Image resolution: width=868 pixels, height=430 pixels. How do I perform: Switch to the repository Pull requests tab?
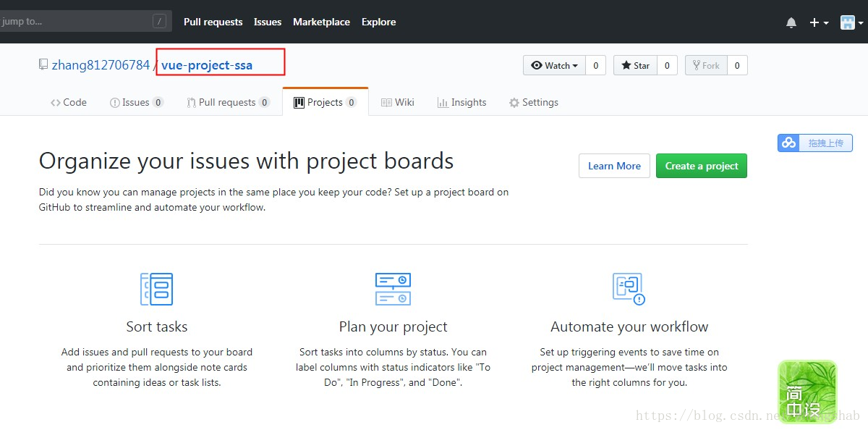[229, 103]
